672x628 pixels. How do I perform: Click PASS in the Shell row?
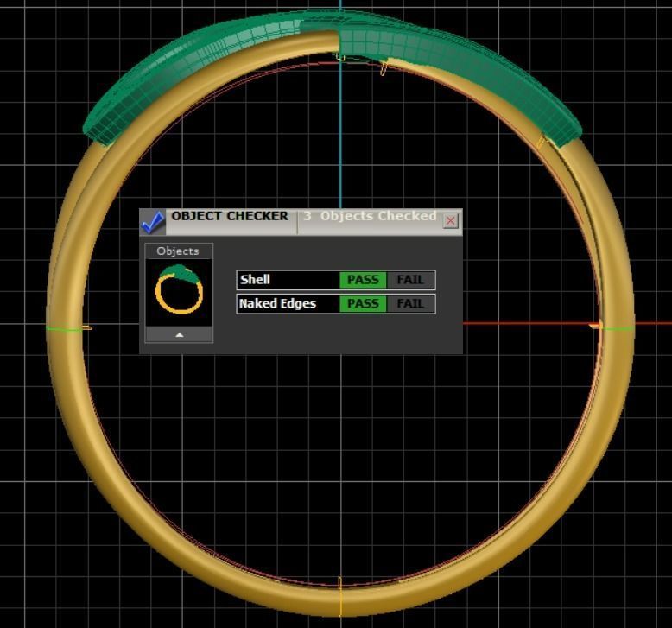tap(363, 280)
